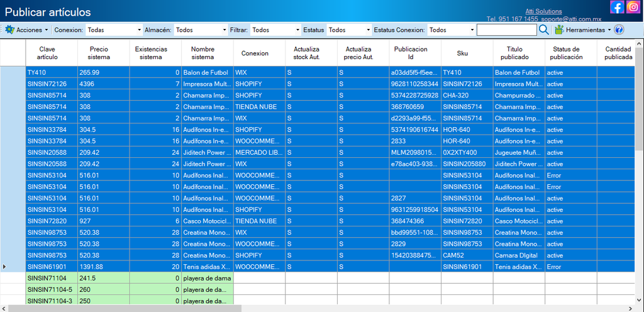644x312 pixels.
Task: Click publication Id 9628110258344
Action: [415, 84]
